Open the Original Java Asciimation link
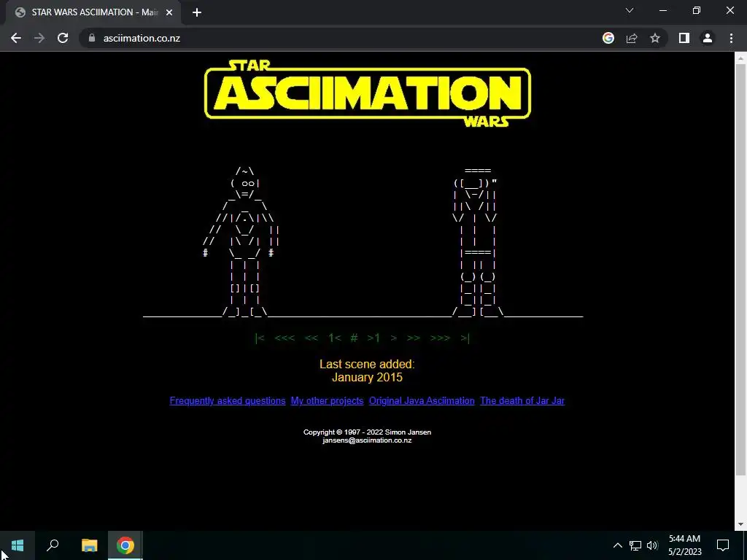Screen dimensions: 747x560 422,401
